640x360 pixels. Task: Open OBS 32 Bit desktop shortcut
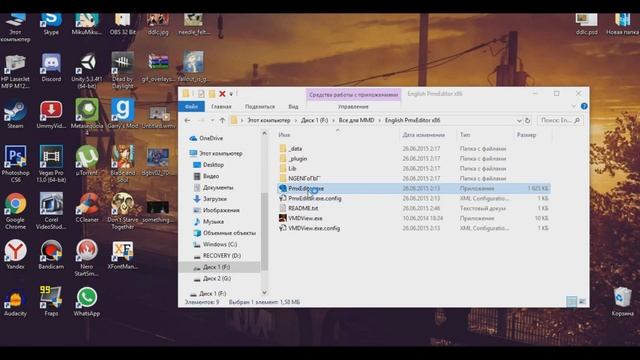pos(122,24)
